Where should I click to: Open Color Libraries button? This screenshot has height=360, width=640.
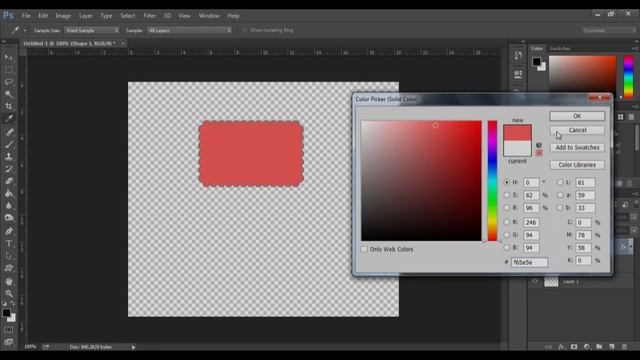click(577, 165)
